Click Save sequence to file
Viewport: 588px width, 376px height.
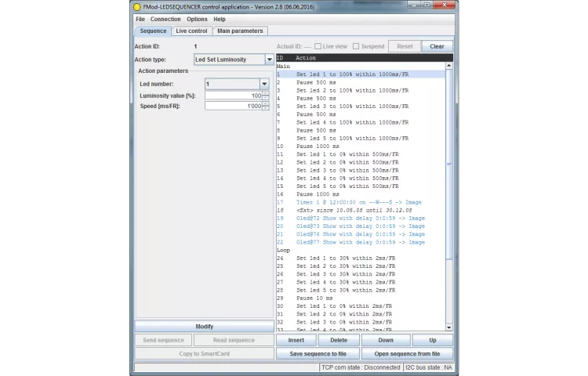318,353
